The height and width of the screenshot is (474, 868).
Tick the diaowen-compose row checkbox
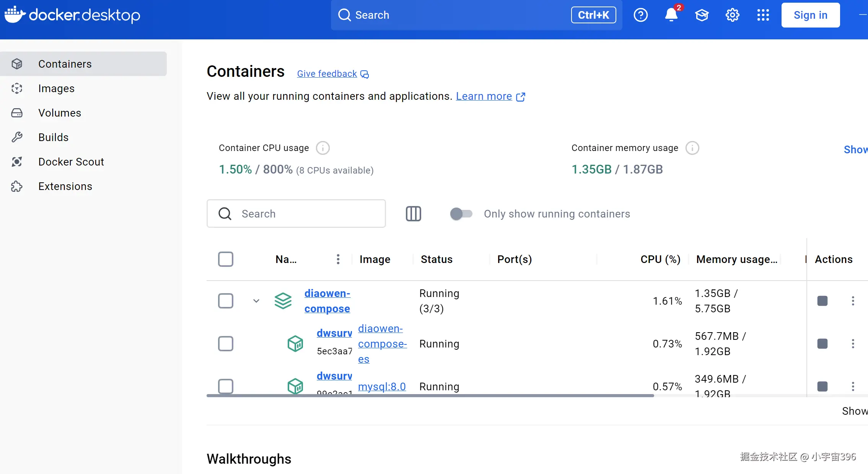(226, 301)
